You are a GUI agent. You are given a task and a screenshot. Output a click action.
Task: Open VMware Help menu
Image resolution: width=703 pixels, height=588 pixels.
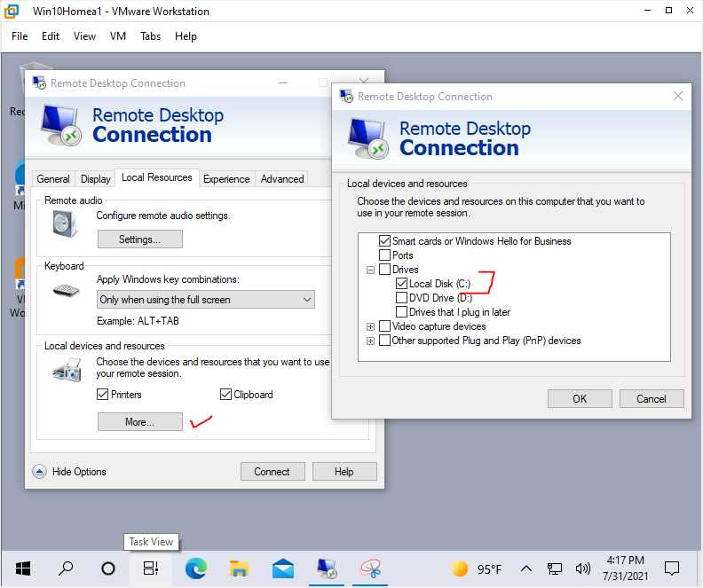click(186, 36)
